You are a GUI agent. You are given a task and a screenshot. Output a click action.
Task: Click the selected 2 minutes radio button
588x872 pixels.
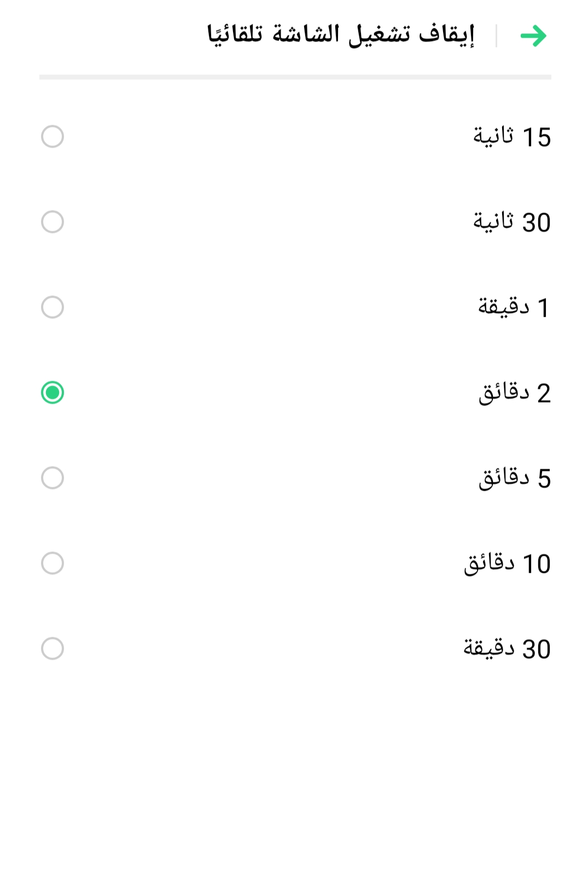tap(53, 393)
